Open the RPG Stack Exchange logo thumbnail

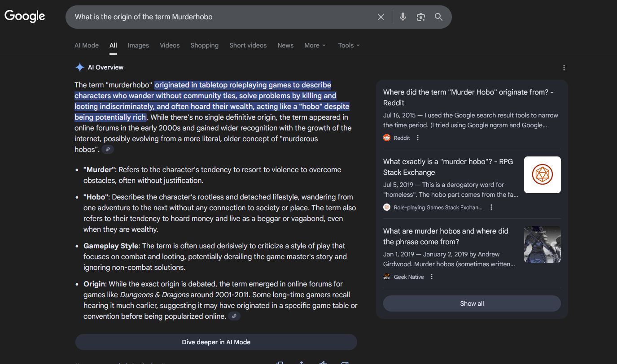click(x=543, y=175)
